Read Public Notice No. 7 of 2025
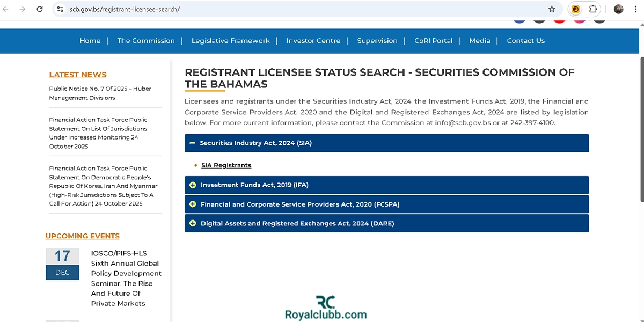 click(x=100, y=93)
